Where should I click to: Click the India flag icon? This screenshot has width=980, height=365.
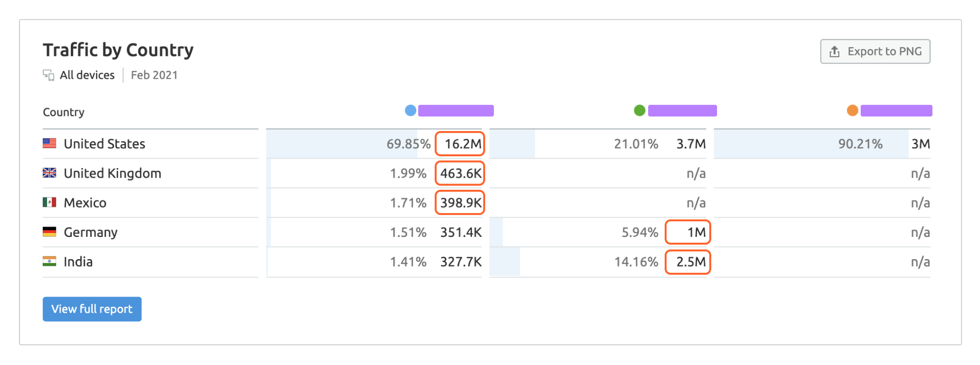[49, 262]
